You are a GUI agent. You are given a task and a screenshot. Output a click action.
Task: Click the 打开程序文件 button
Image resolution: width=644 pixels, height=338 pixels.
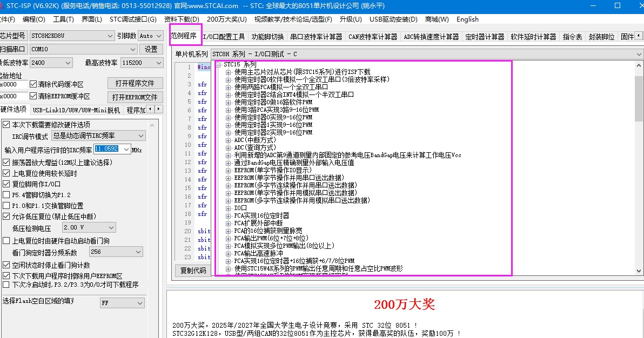(x=135, y=83)
